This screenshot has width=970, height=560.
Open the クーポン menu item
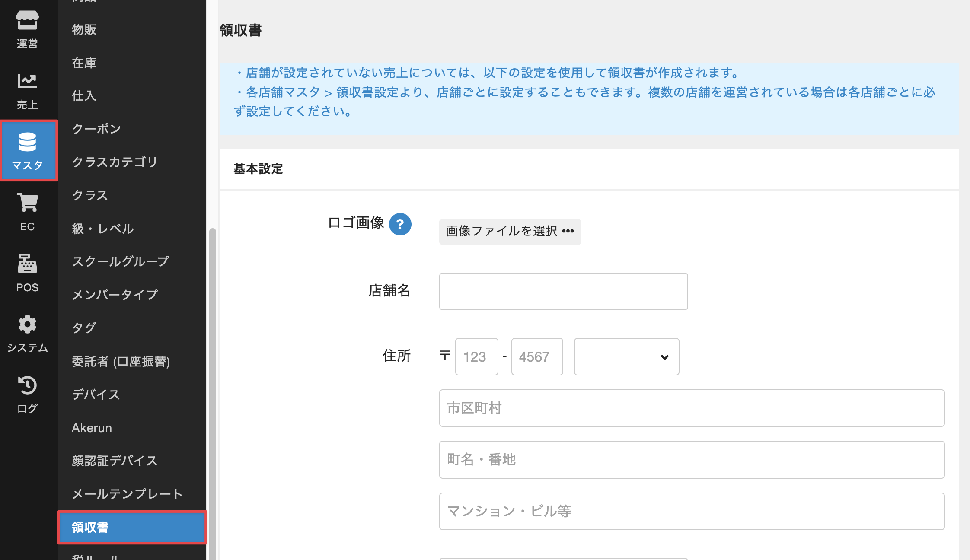tap(97, 129)
